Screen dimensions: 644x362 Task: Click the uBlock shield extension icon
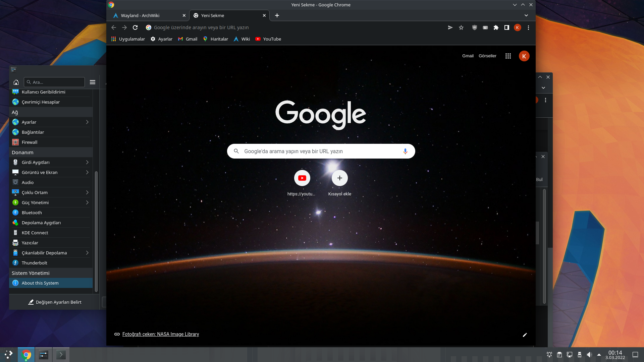[x=474, y=27]
